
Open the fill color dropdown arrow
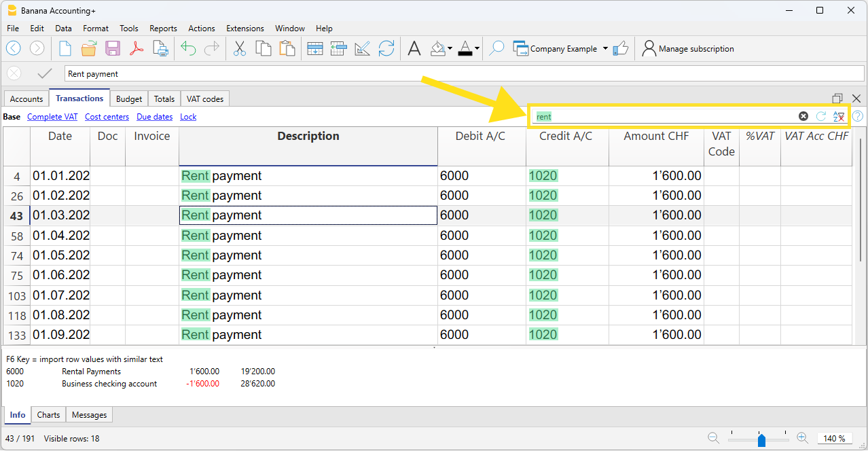(x=449, y=49)
